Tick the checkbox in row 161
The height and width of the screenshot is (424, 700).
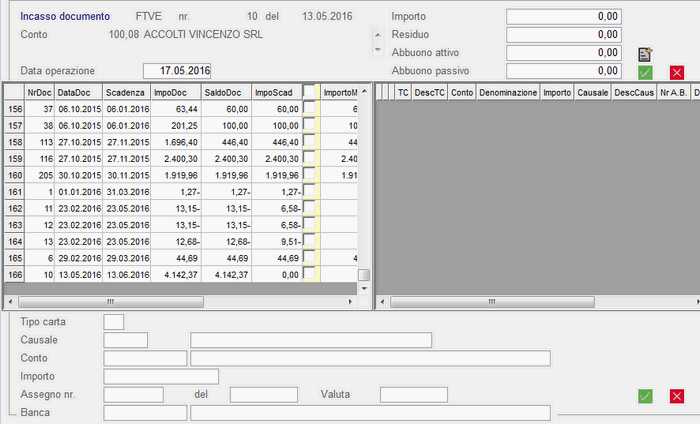coord(309,191)
